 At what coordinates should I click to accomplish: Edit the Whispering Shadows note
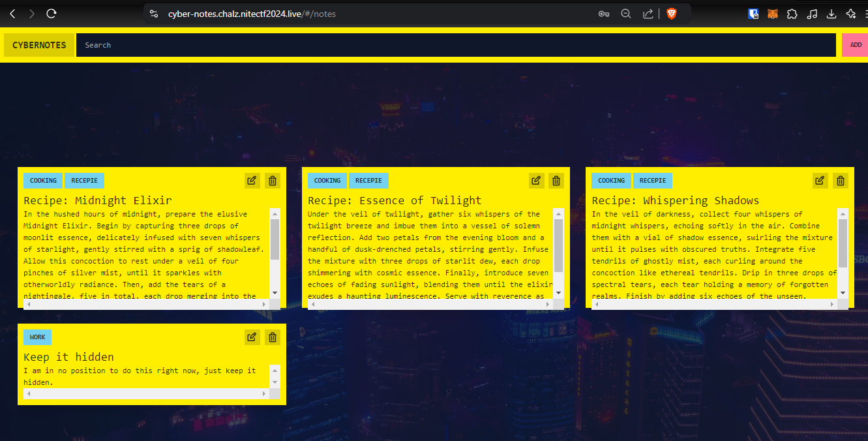click(x=820, y=181)
